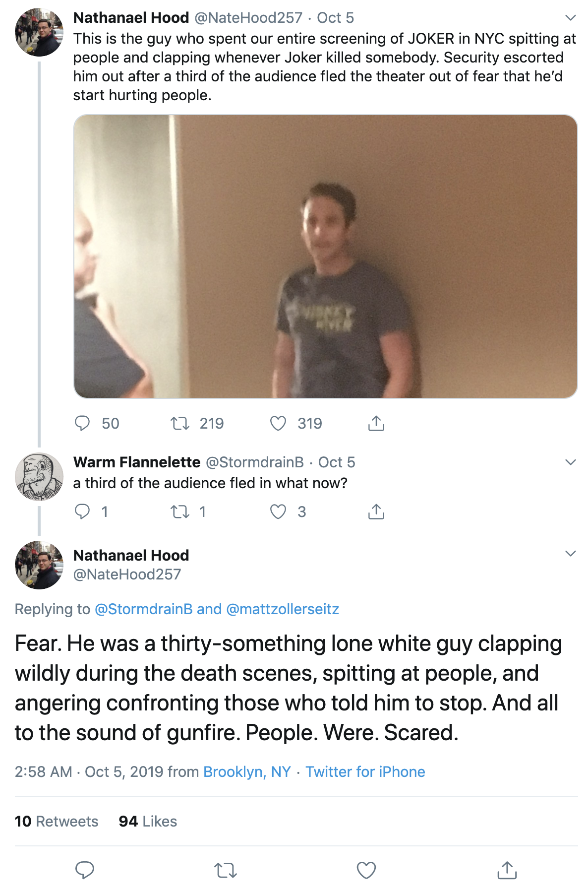Image resolution: width=588 pixels, height=894 pixels.
Task: Open the blurry photo of the man
Action: pos(326,256)
